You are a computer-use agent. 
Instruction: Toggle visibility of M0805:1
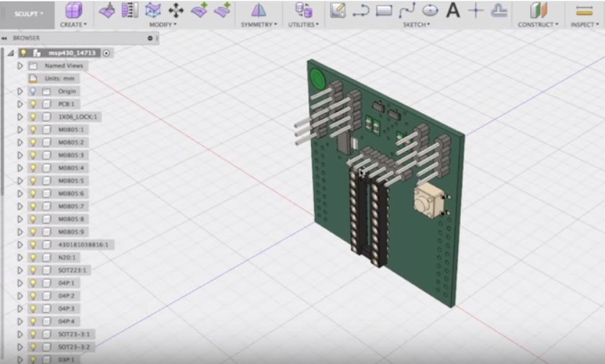(x=33, y=129)
